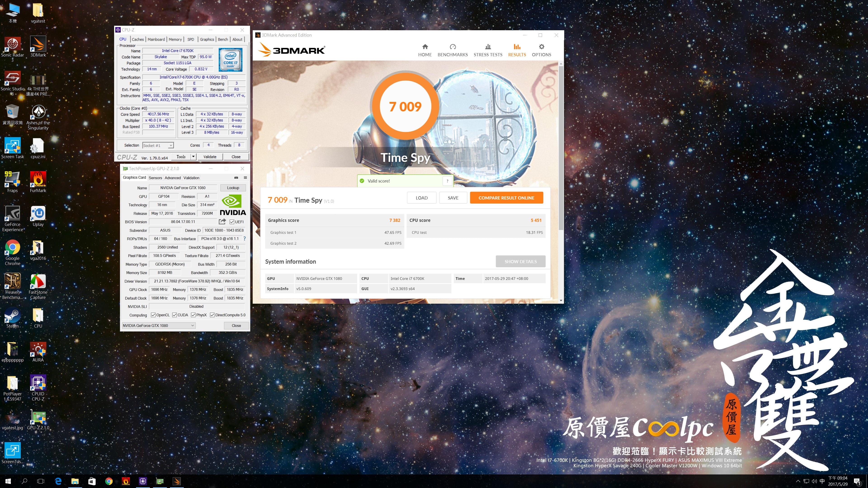
Task: Click 3DMark scrollbar down arrow
Action: [x=561, y=300]
